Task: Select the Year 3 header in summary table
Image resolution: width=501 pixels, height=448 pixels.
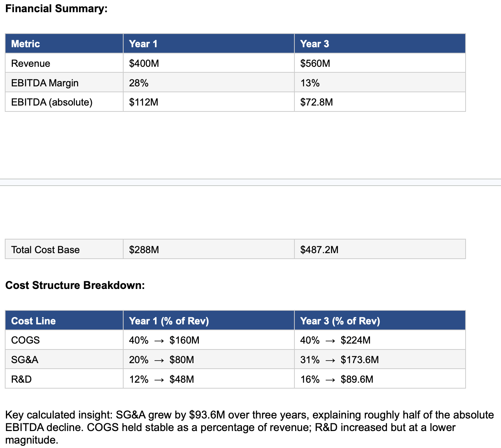Action: pyautogui.click(x=380, y=44)
